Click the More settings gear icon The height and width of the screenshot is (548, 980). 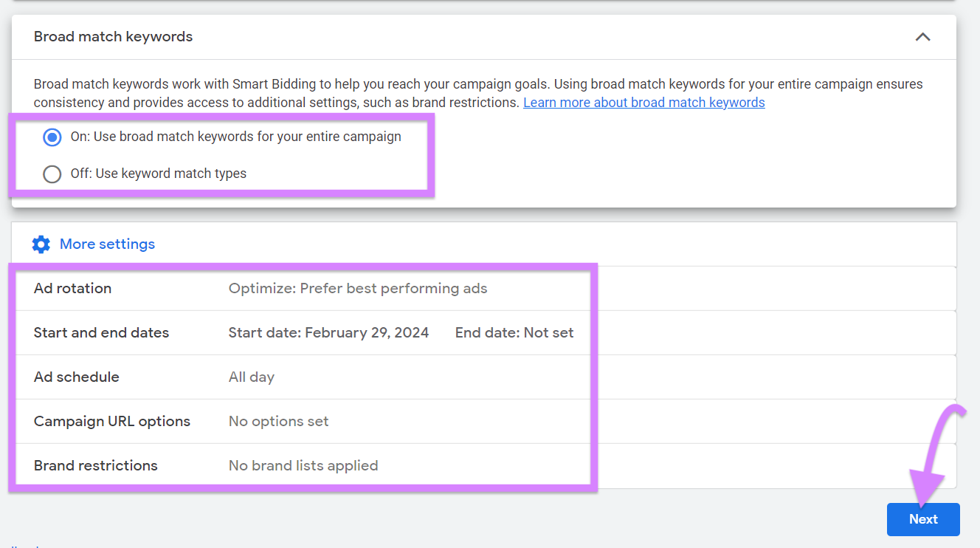pos(41,244)
